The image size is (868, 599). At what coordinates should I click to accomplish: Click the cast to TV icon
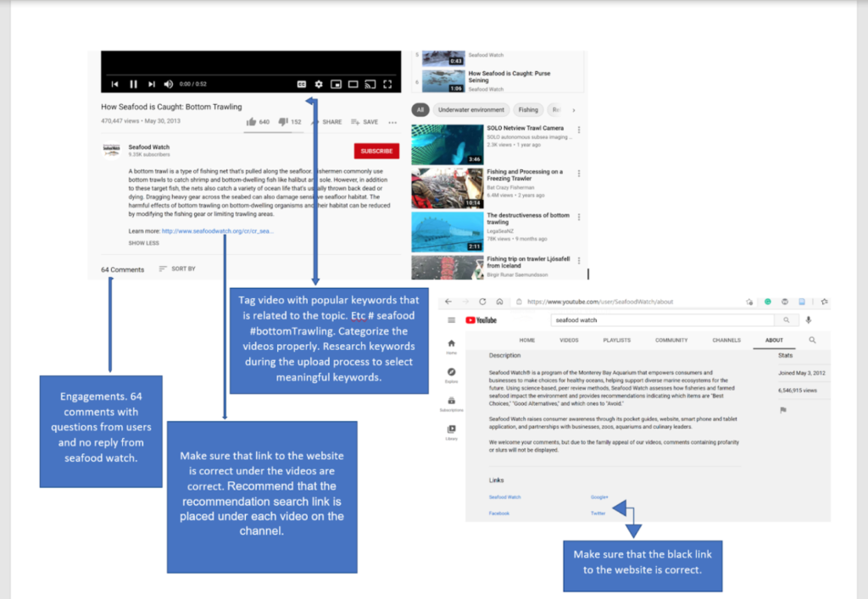[x=370, y=84]
